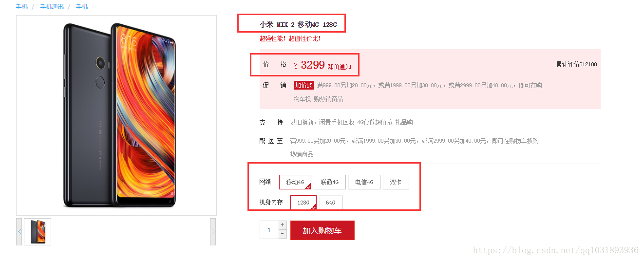
Task: Open the last 手机 breadcrumb link
Action: 82,7
